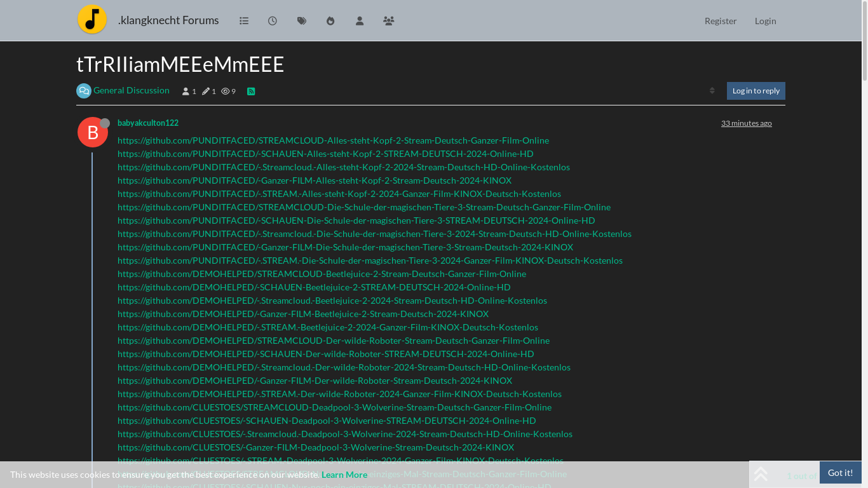The image size is (868, 488).
Task: Open DEMOHELPED -.STREAM.-Der-wilde-Roboter-2024 link
Action: [339, 394]
